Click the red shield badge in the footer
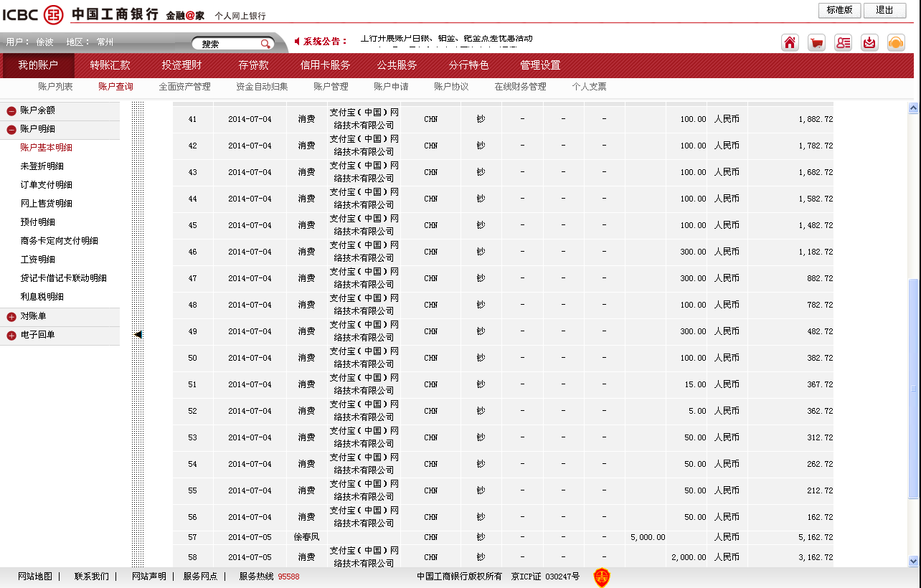921x588 pixels. (602, 577)
